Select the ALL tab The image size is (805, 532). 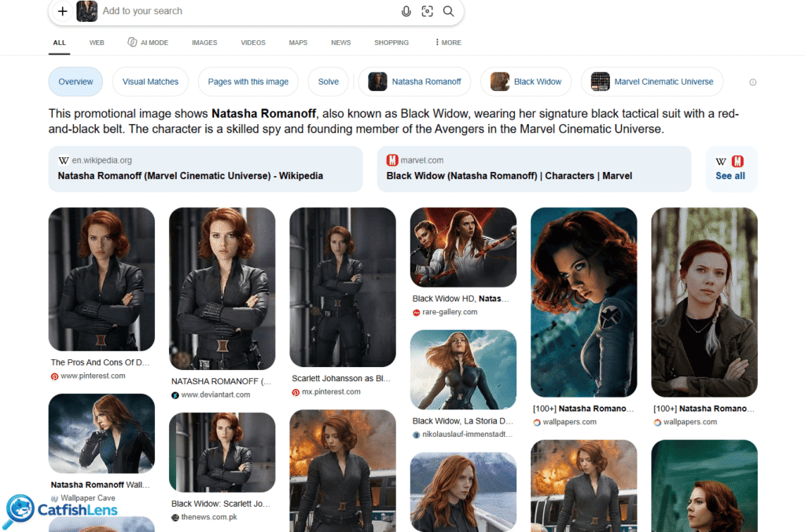(x=60, y=42)
